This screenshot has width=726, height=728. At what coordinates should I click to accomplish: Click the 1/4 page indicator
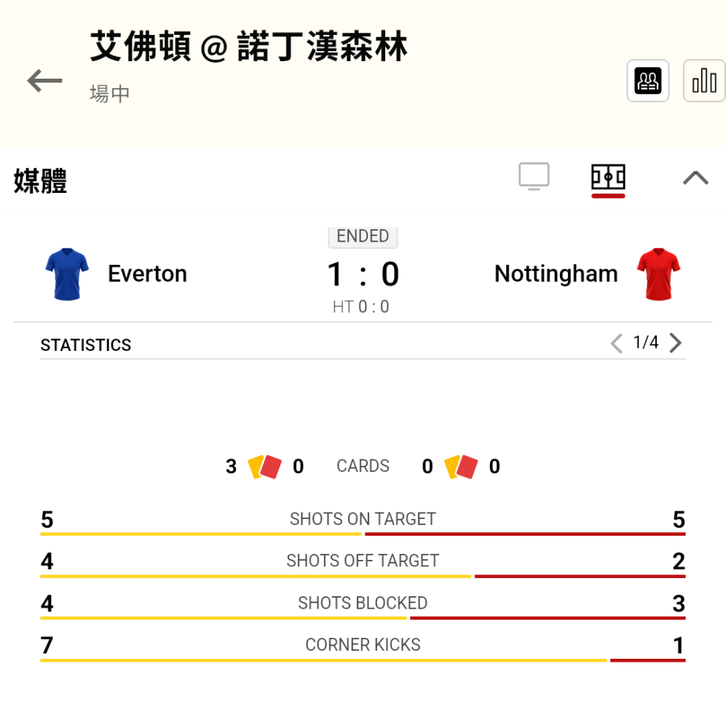[646, 343]
